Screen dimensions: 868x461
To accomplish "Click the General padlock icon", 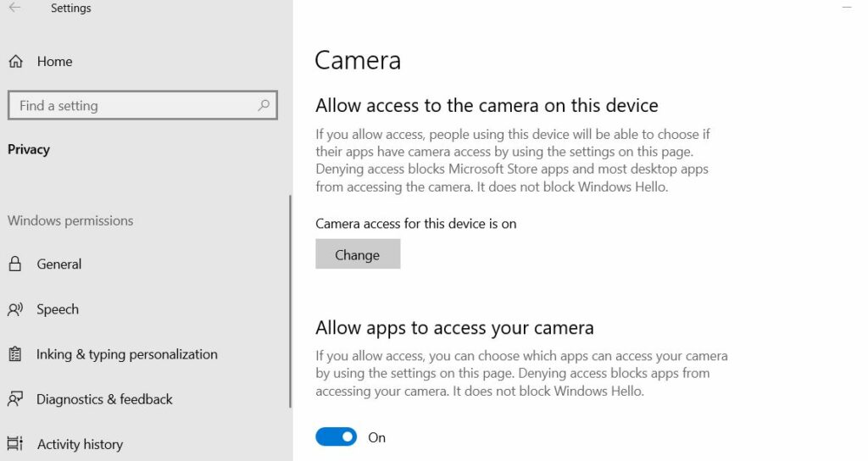I will pyautogui.click(x=15, y=264).
